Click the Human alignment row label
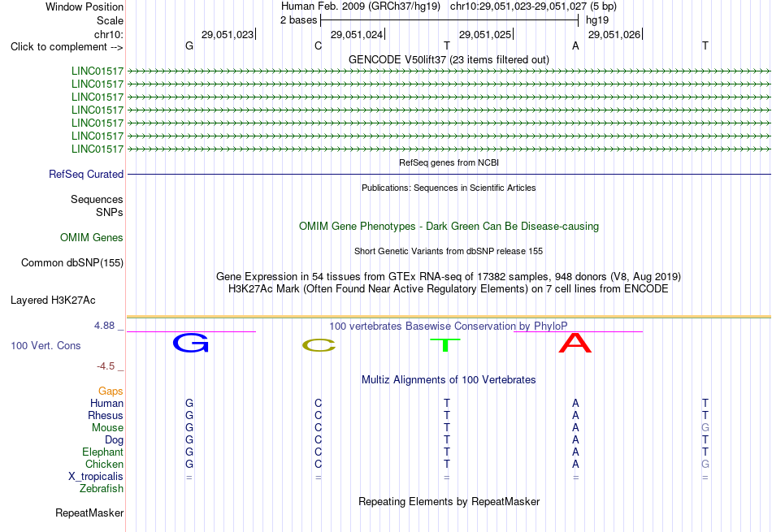The image size is (772, 532). (106, 403)
